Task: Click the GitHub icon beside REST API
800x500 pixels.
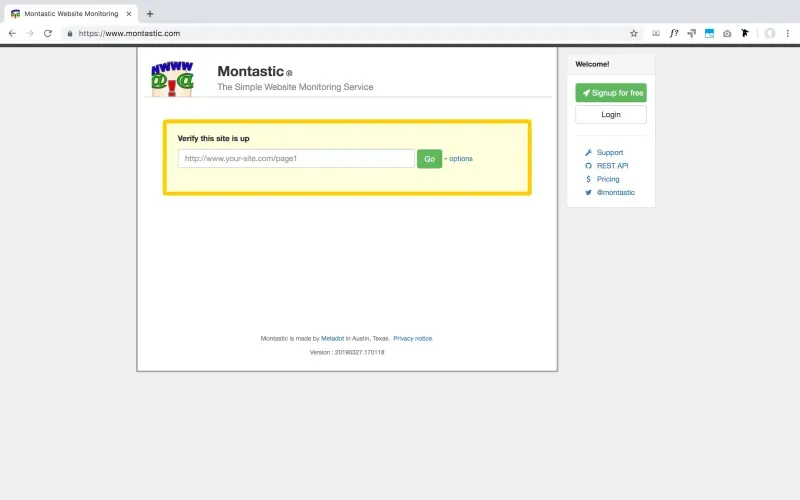Action: (588, 165)
